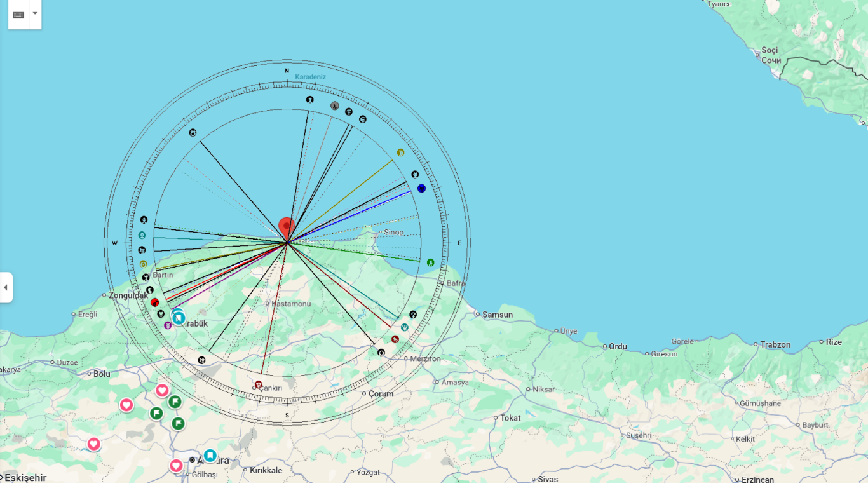Screen dimensions: 868x488
Task: Click the purple icon on the compass ring
Action: coord(168,325)
